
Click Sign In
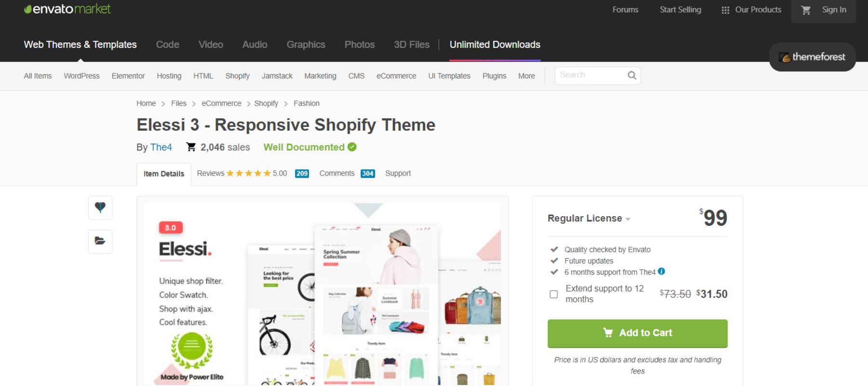click(x=834, y=10)
